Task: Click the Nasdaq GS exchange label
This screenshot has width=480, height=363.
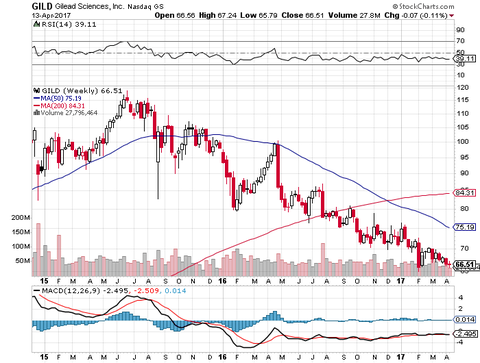Action: (x=145, y=7)
